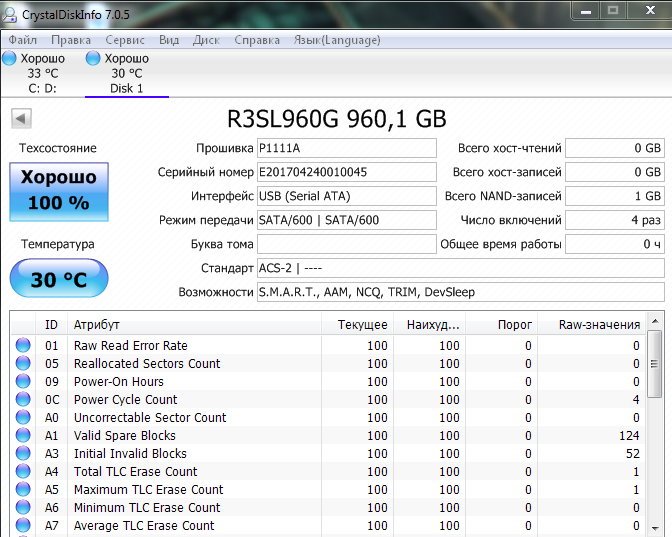This screenshot has width=672, height=537.
Task: Click the Текущее column header
Action: click(357, 324)
